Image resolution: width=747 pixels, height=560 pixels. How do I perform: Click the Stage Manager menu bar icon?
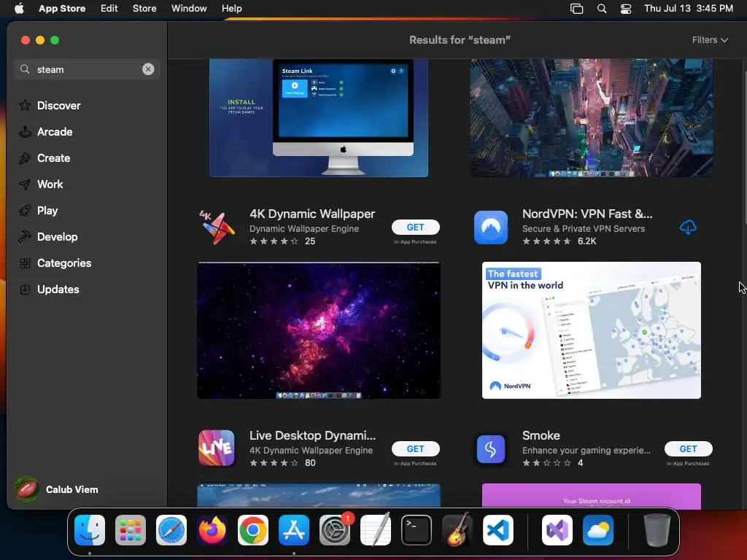576,9
